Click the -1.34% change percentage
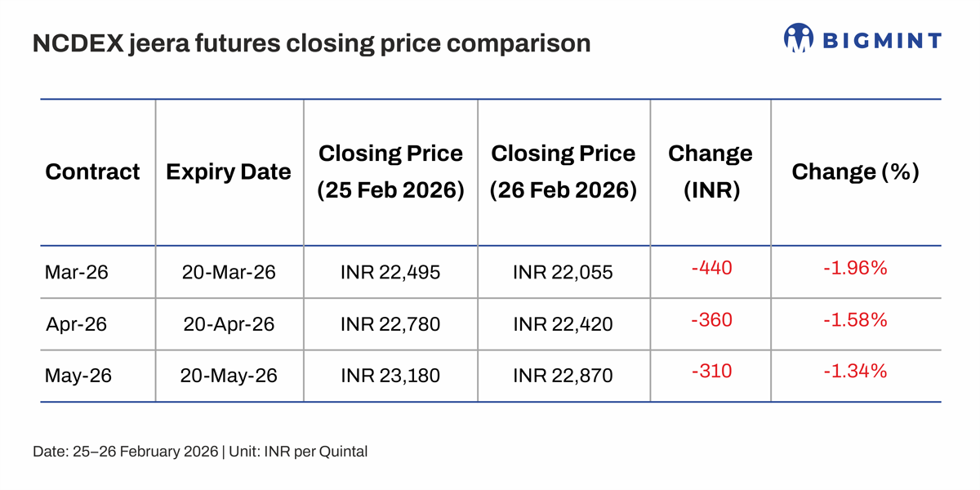This screenshot has width=980, height=490. [855, 371]
